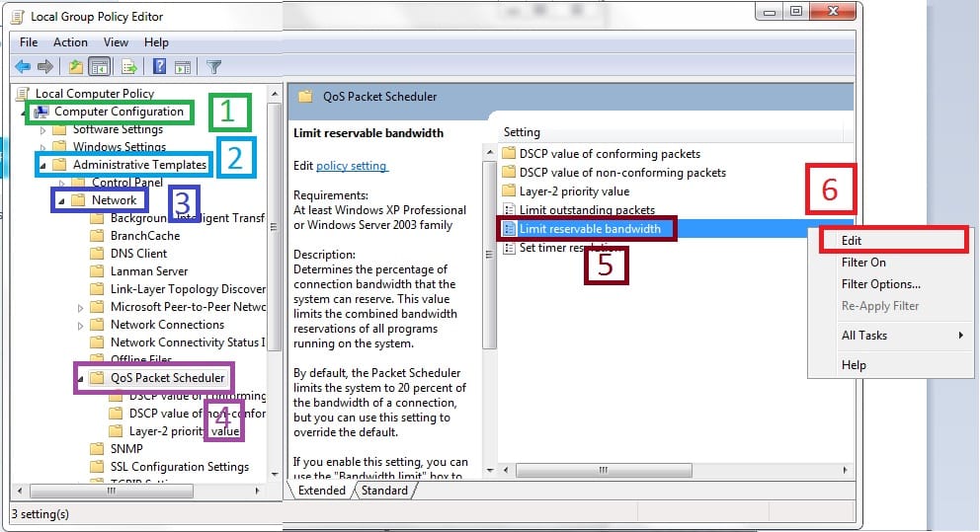Expand the Software Settings node arrow

[42, 130]
